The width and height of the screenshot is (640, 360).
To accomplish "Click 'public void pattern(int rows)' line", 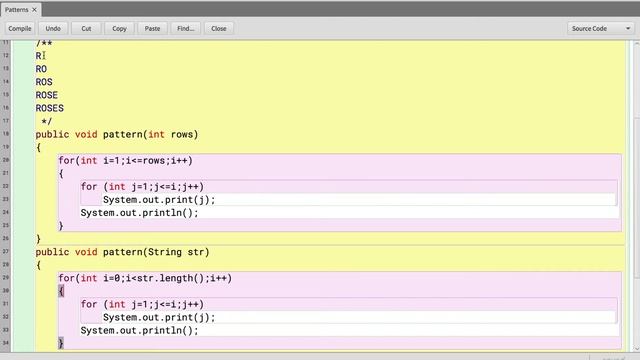I will click(x=117, y=134).
